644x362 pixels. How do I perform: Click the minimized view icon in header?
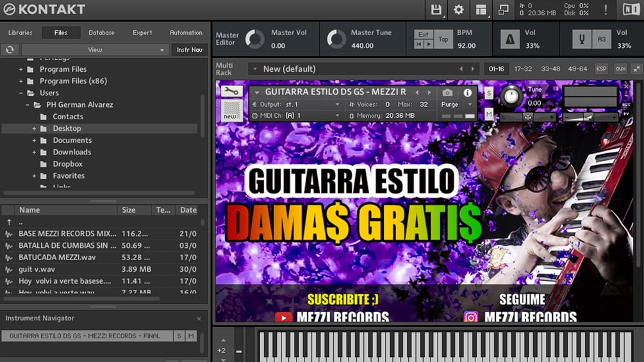[x=503, y=10]
